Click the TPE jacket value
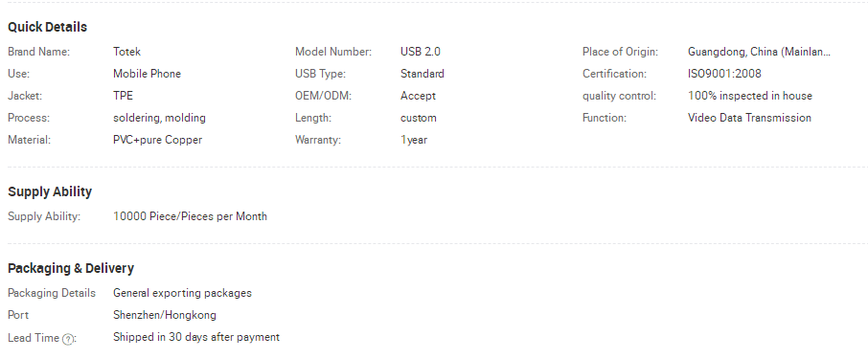 pos(123,96)
